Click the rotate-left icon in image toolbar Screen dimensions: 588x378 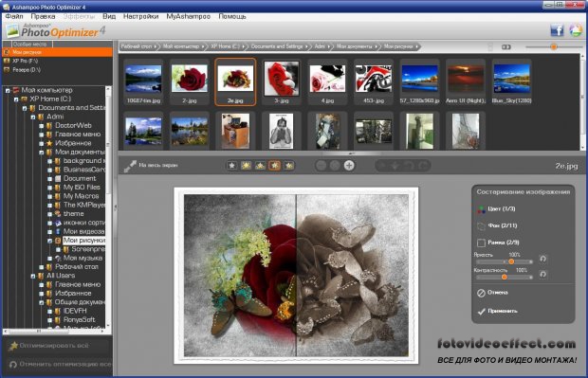pyautogui.click(x=410, y=165)
